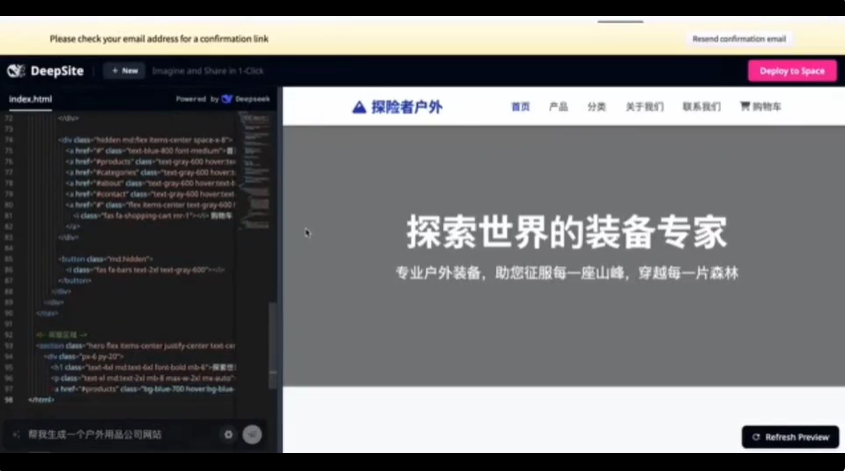This screenshot has height=471, width=845.
Task: Click code line 93 hero section tag
Action: [136, 346]
